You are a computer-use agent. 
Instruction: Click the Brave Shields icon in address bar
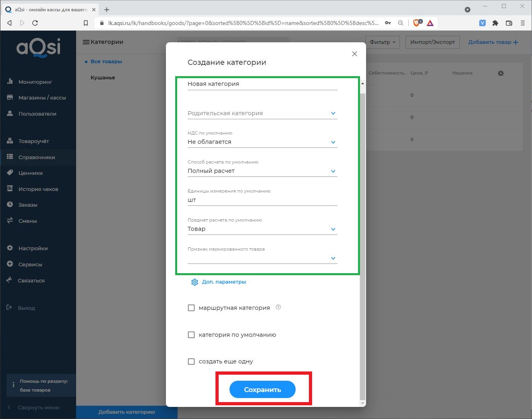click(x=417, y=23)
